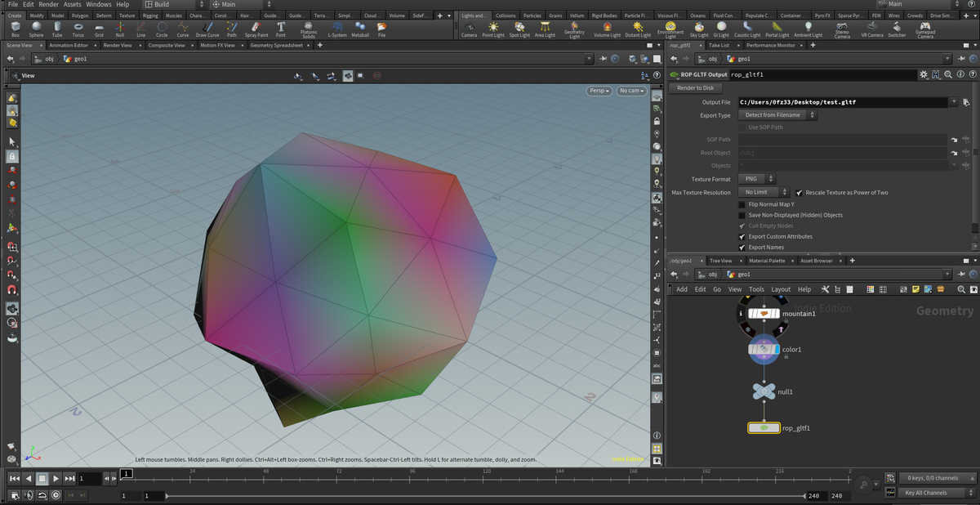Screen dimensions: 980x505
Task: Toggle Export Custom Attributes checkbox
Action: click(742, 236)
